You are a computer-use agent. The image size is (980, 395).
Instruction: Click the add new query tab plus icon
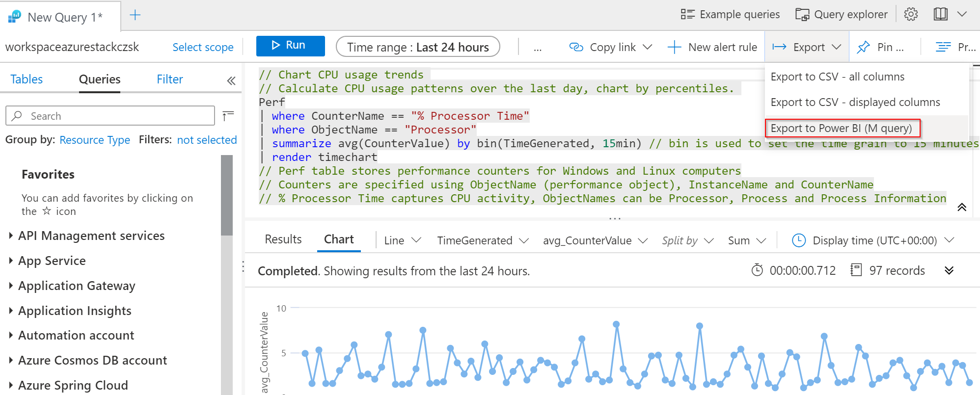pyautogui.click(x=135, y=15)
